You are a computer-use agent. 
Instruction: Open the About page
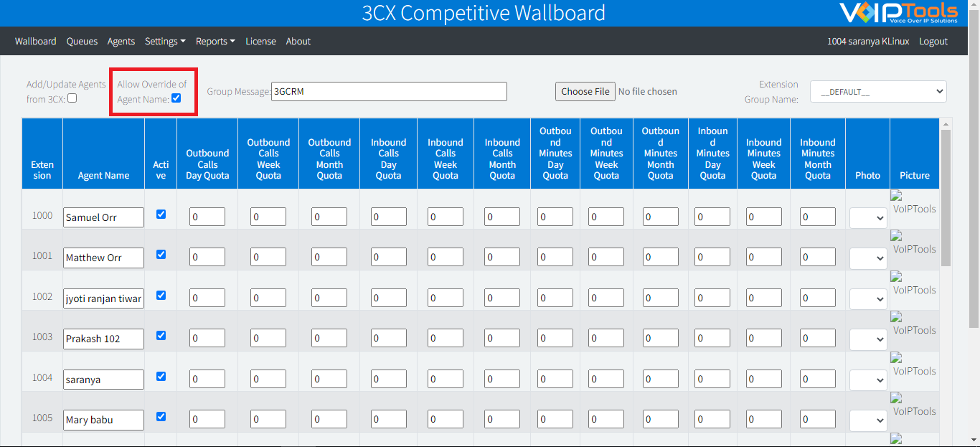coord(298,42)
